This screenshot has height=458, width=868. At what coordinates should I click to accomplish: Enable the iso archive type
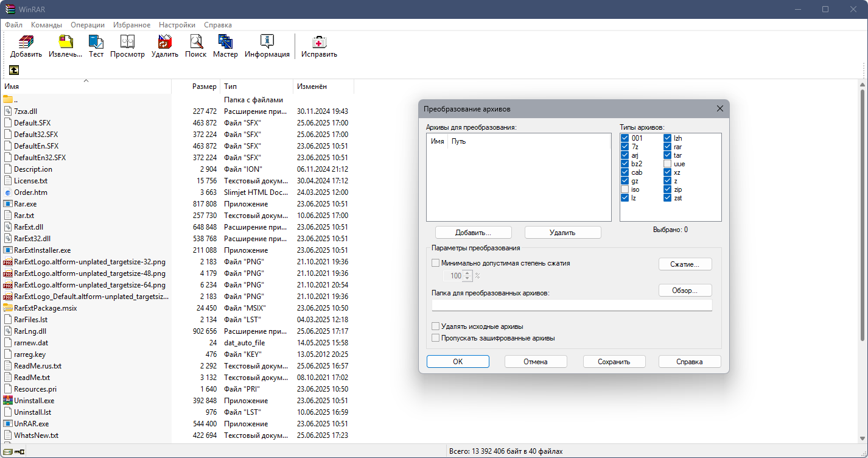point(625,189)
